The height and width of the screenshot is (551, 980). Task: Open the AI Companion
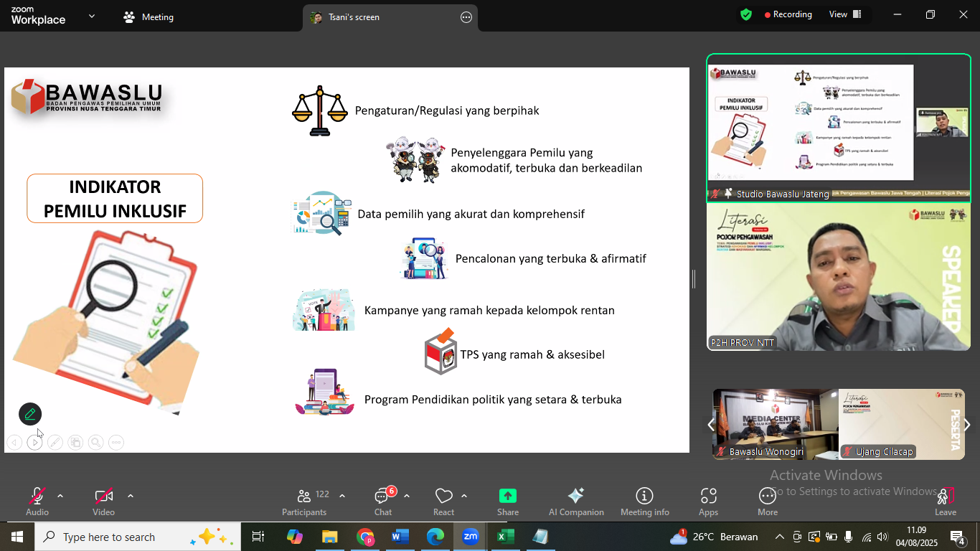tap(576, 501)
